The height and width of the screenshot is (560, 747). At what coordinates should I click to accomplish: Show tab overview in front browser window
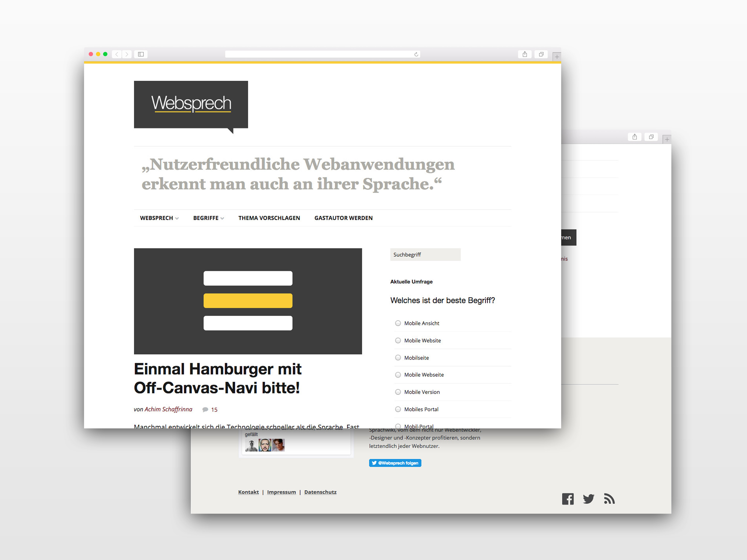click(x=541, y=54)
